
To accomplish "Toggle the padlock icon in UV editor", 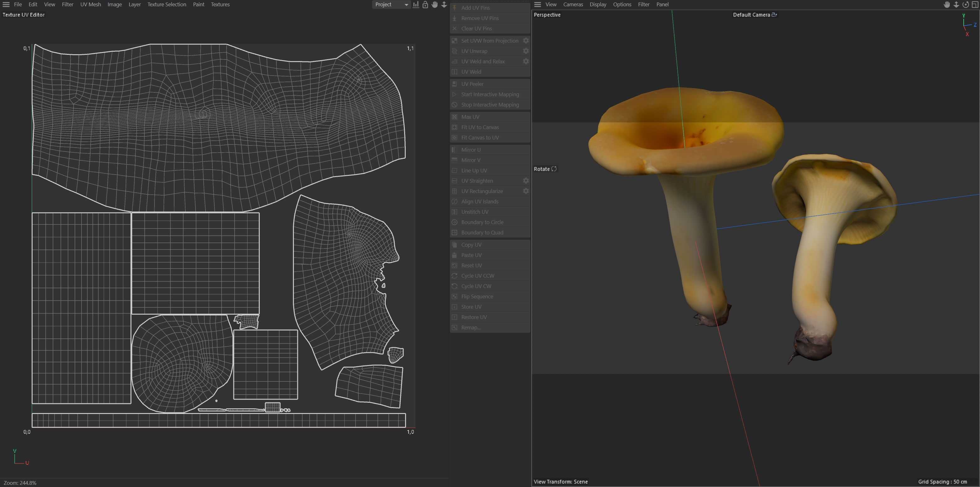I will [425, 5].
